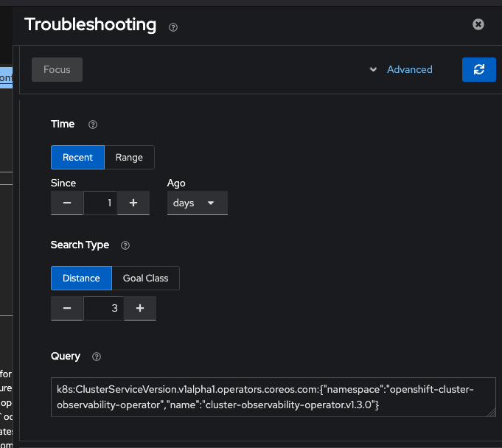Increase the distance value with plus

coord(140,309)
